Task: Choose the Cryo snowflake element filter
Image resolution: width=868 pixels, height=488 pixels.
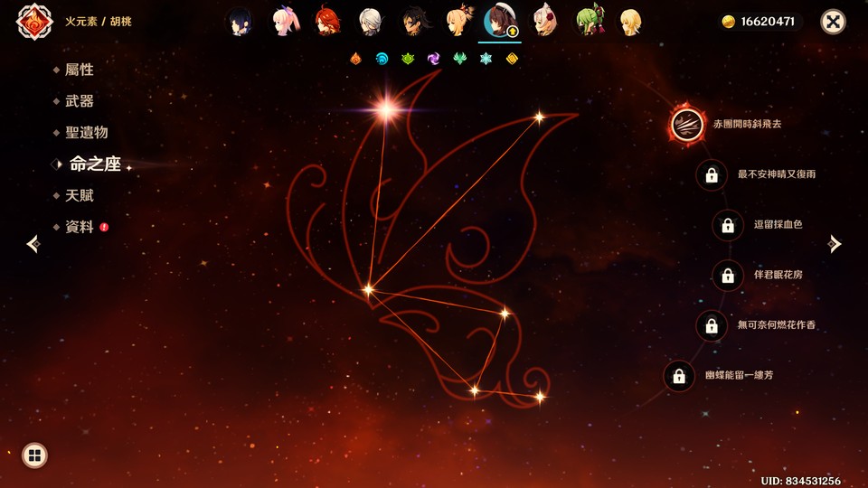Action: tap(486, 59)
